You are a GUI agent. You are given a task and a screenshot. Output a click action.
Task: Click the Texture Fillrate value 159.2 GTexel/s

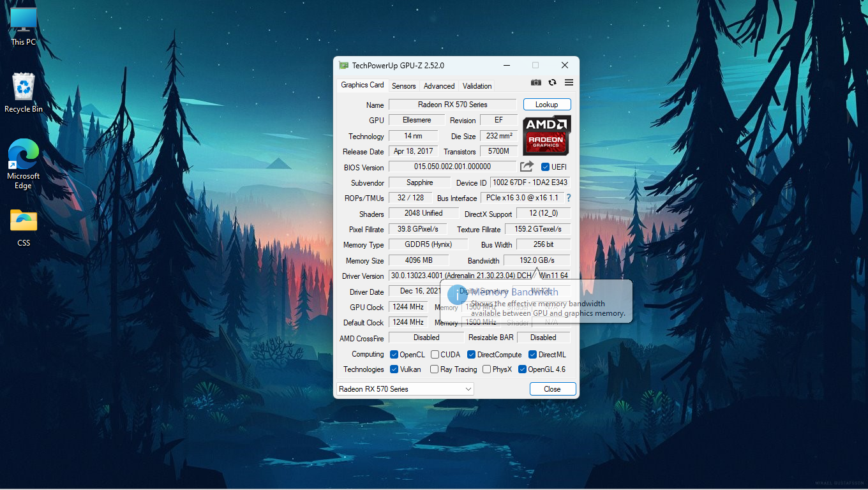(x=537, y=229)
